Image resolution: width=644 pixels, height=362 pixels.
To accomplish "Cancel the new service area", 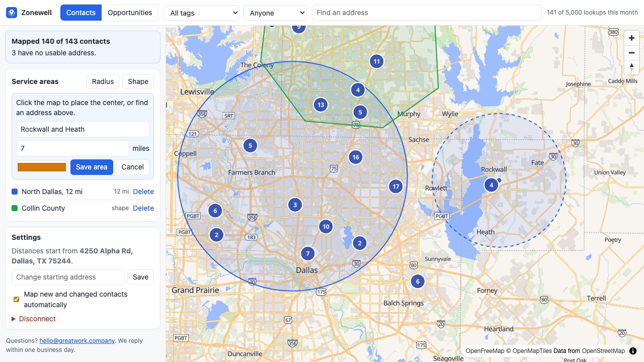I will 133,167.
